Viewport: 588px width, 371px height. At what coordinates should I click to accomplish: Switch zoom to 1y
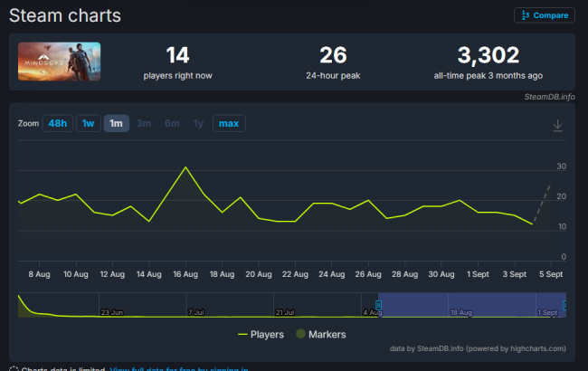[198, 124]
